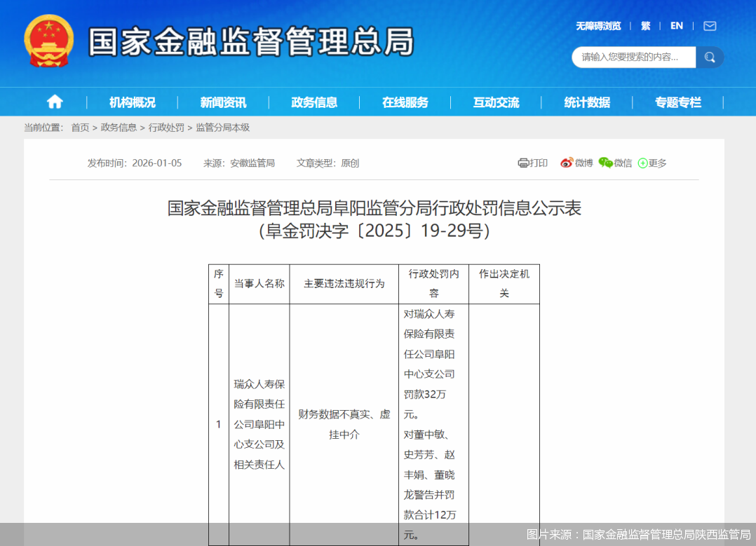This screenshot has height=546, width=756.
Task: Open the 监管分局本级 breadcrumb link
Action: pos(222,128)
